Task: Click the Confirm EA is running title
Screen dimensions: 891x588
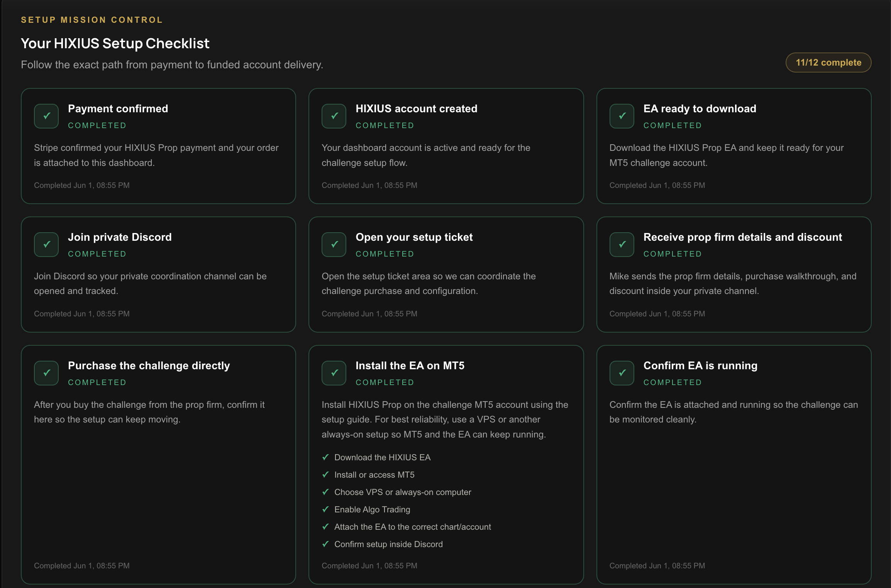Action: (700, 365)
